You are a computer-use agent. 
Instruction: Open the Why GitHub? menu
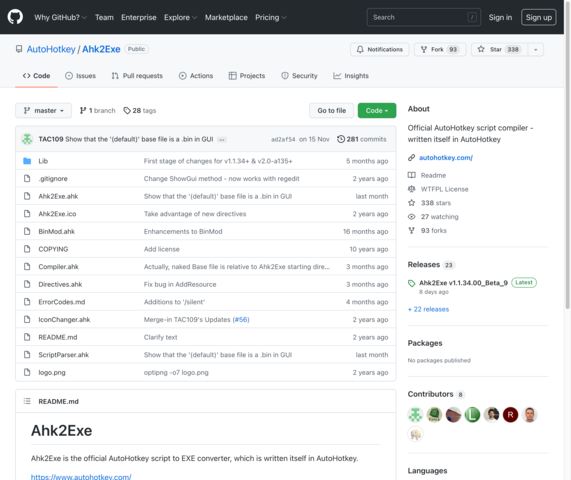tap(60, 17)
